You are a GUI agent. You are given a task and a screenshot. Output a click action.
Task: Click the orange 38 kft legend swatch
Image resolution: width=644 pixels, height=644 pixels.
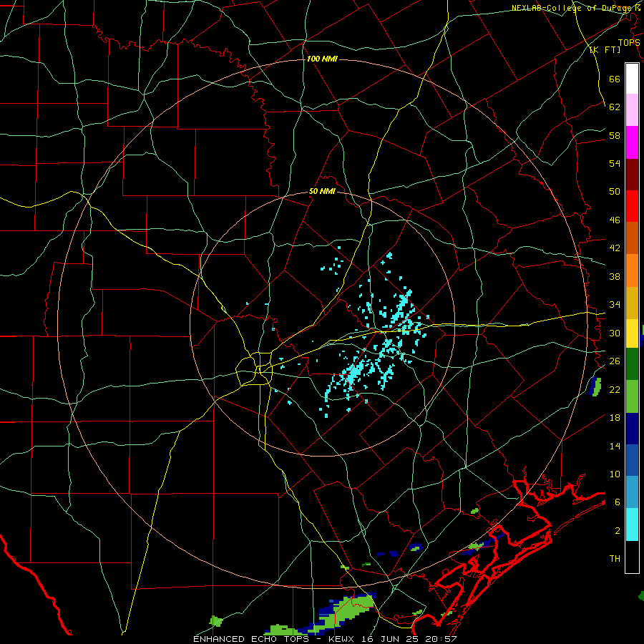tap(632, 270)
